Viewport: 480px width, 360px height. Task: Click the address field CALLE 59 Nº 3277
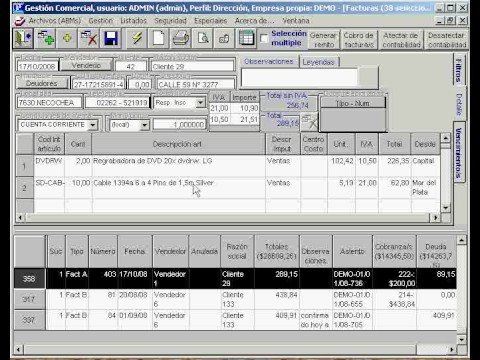[196, 84]
